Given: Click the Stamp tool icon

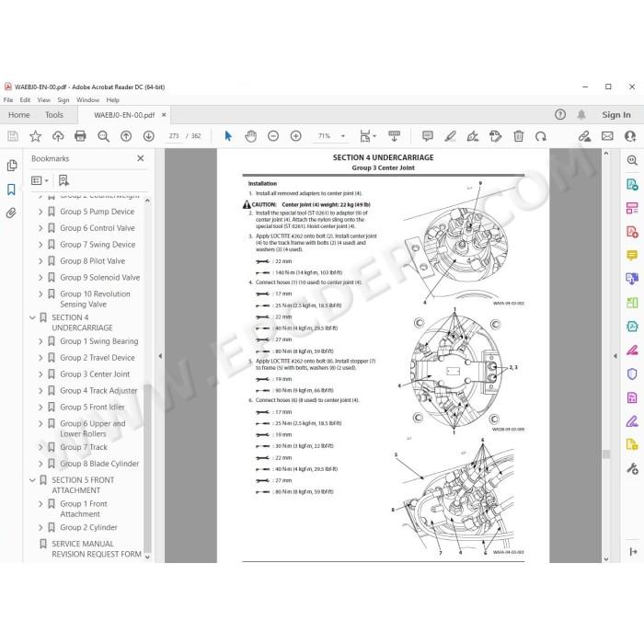Looking at the screenshot, I should point(496,136).
